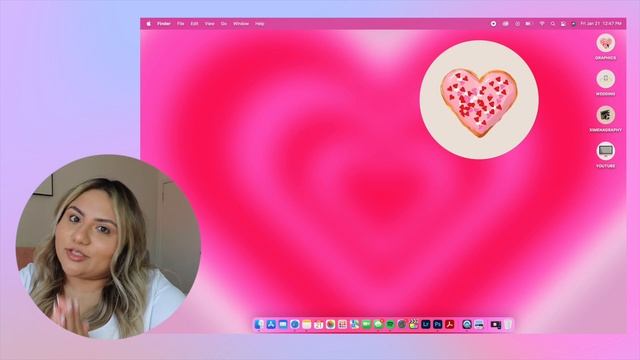
Task: Launch FaceTime from the dock
Action: 367,324
